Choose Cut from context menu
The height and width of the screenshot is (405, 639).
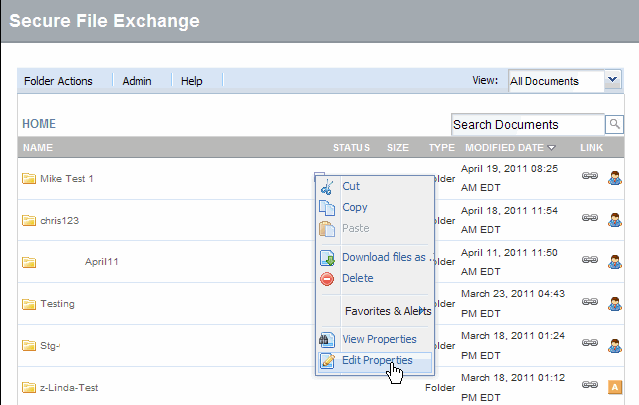[x=351, y=186]
